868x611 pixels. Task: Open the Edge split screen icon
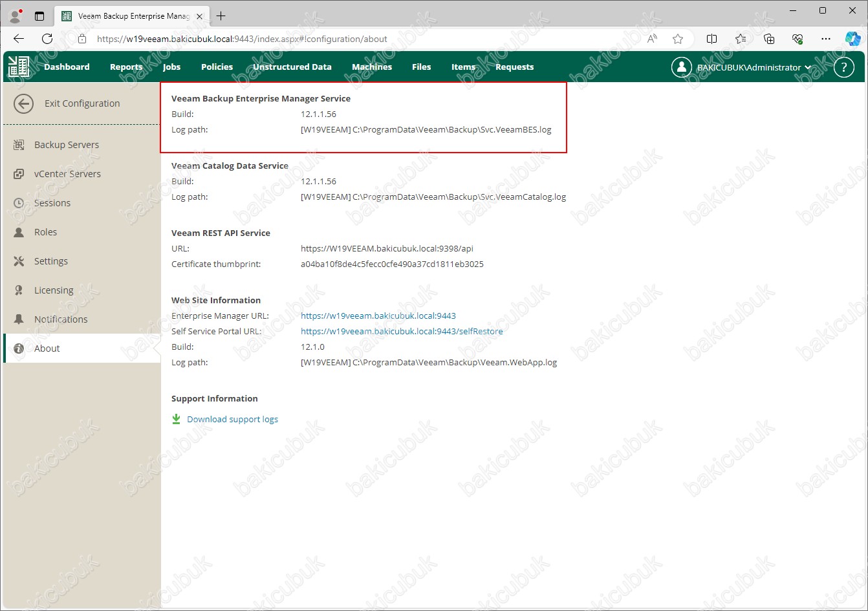(711, 39)
